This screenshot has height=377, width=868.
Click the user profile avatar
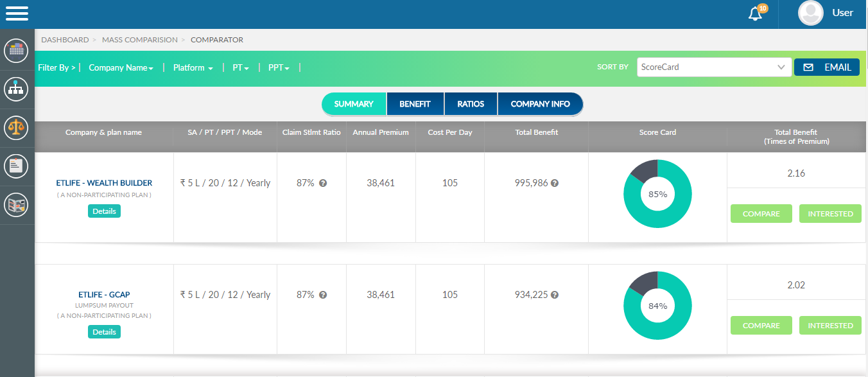pyautogui.click(x=810, y=13)
